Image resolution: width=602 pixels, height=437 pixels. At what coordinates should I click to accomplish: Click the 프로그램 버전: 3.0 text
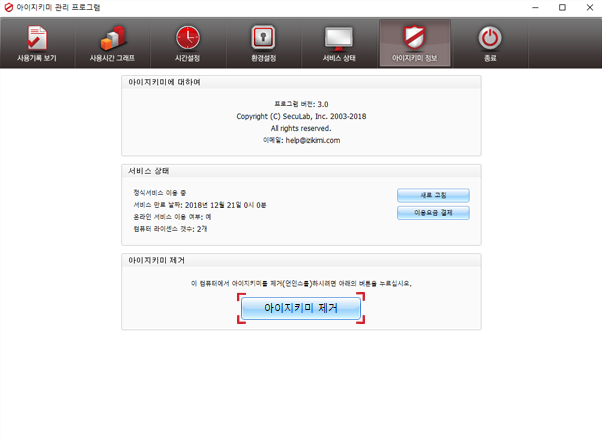point(301,104)
